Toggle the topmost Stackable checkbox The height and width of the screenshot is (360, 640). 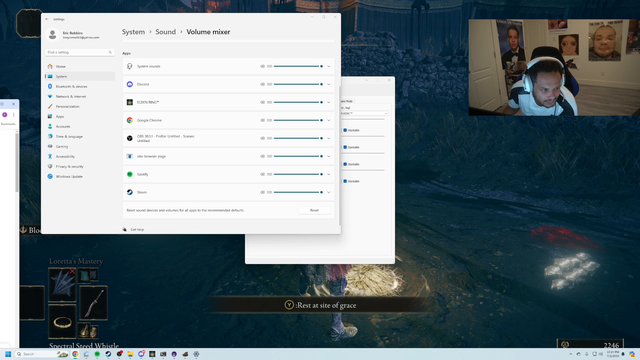[x=345, y=130]
